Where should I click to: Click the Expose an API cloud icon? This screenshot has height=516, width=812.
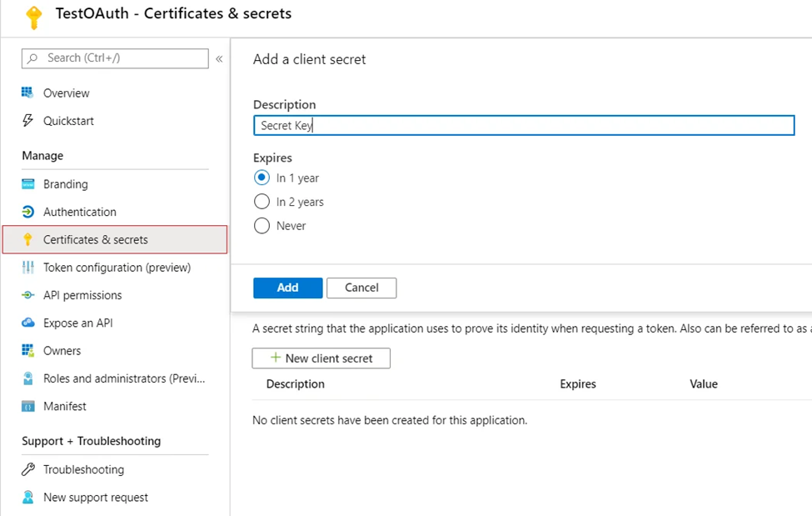click(x=28, y=323)
